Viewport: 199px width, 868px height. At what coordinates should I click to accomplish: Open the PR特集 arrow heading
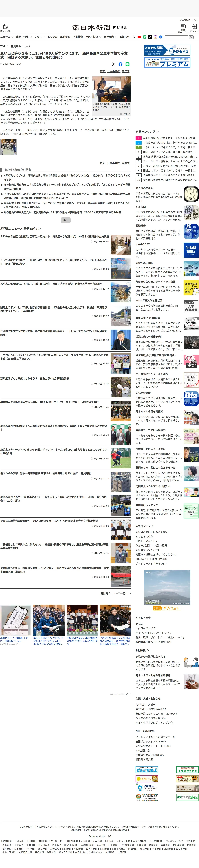[142, 650]
